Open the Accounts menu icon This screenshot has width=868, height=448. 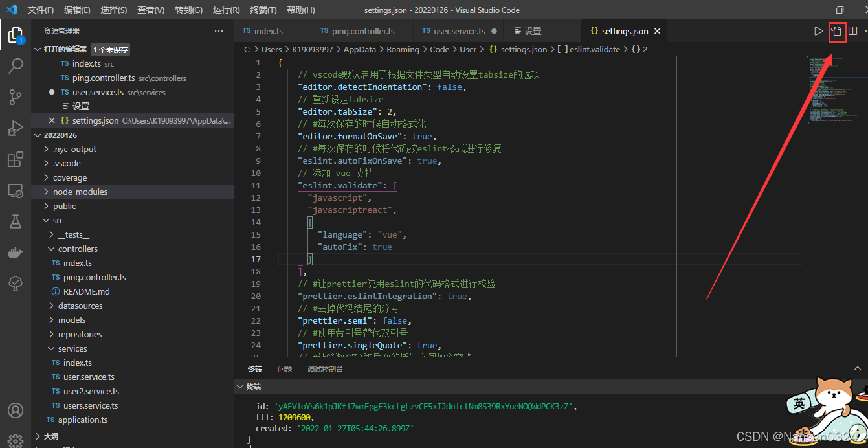point(16,410)
